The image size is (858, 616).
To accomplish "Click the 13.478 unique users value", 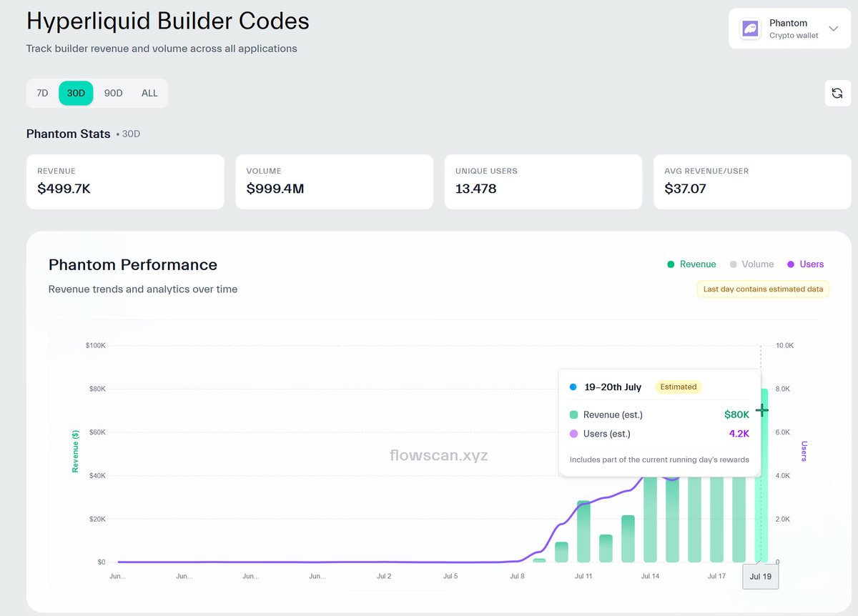I will tap(475, 189).
